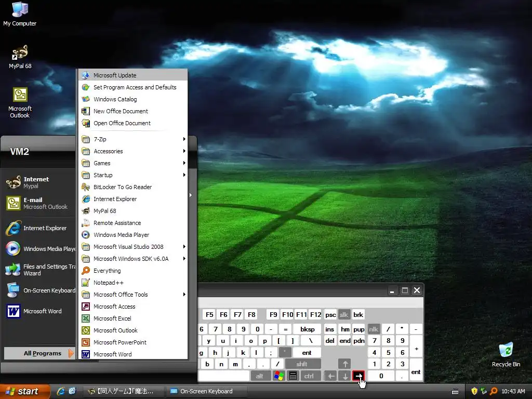Screen dimensions: 532x399
Task: Launch Internet Explorer from All Programs list
Action: [133, 199]
